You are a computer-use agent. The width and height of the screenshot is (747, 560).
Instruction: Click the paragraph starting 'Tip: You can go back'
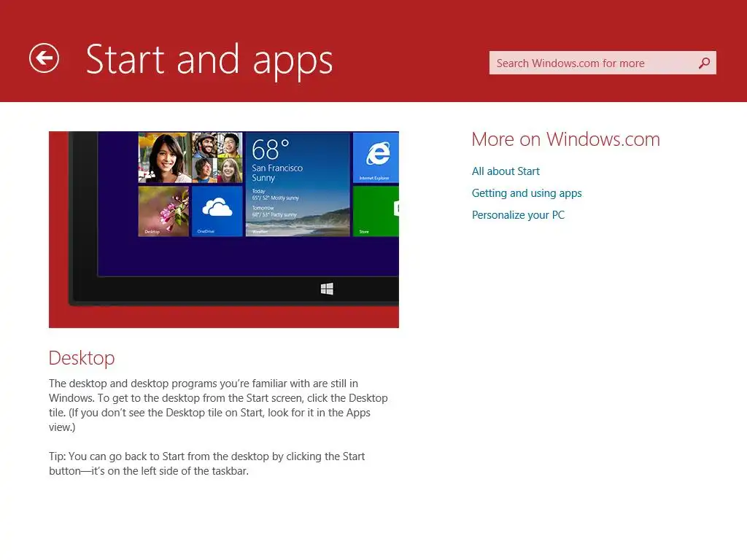click(206, 463)
